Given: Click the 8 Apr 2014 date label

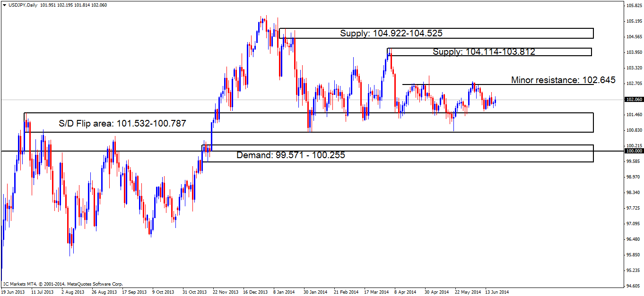Looking at the screenshot, I should tap(405, 292).
